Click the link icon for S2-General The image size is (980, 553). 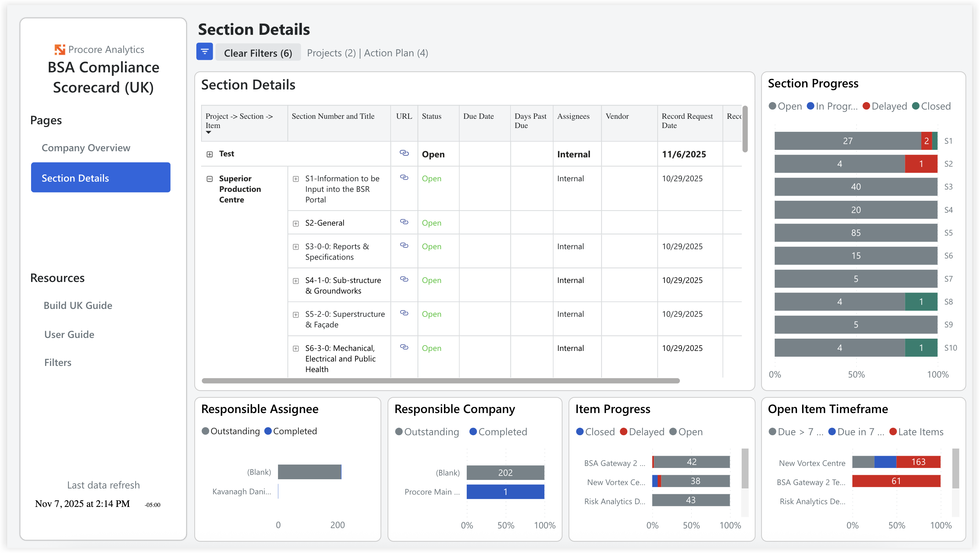tap(404, 222)
